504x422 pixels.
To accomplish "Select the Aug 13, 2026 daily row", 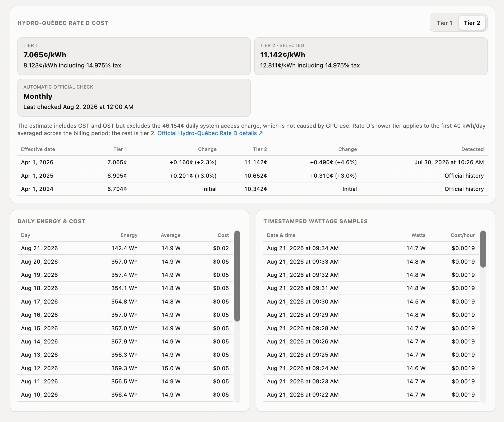I will pos(125,355).
